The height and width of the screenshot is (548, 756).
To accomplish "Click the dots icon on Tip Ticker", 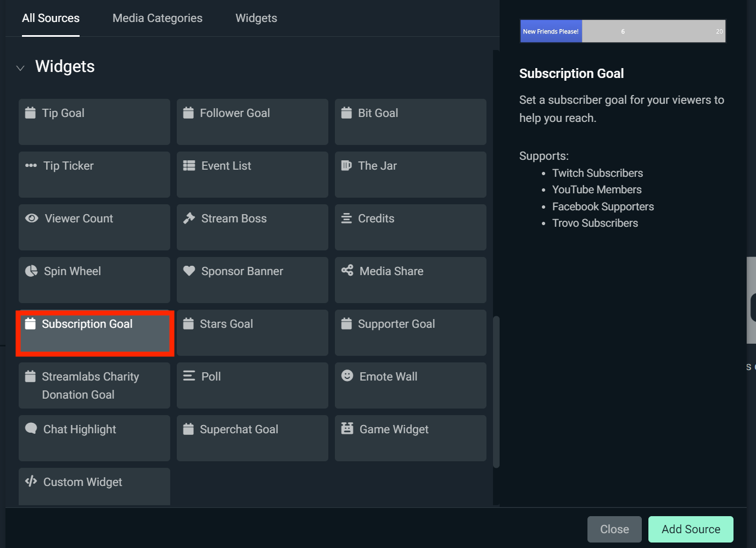I will click(x=31, y=165).
